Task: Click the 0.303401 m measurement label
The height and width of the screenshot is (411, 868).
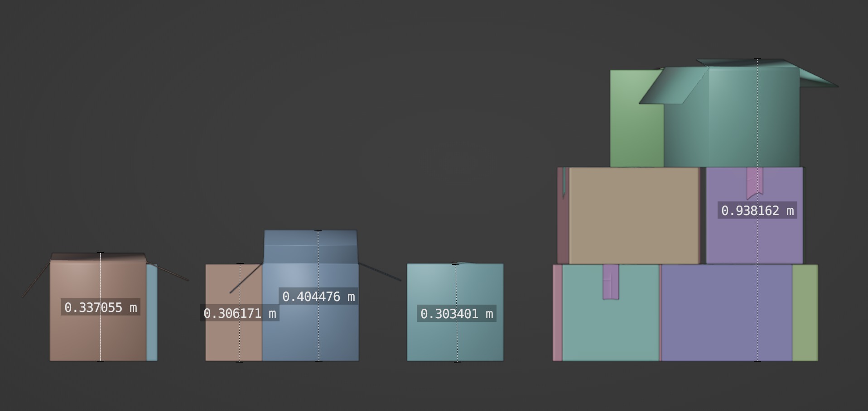Action: (457, 314)
